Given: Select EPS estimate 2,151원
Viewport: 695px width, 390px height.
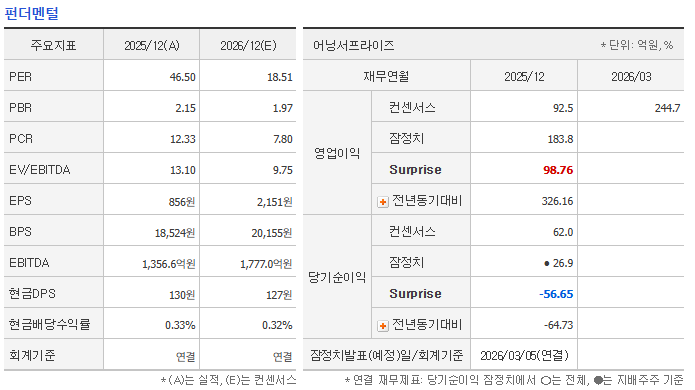Looking at the screenshot, I should (x=275, y=202).
